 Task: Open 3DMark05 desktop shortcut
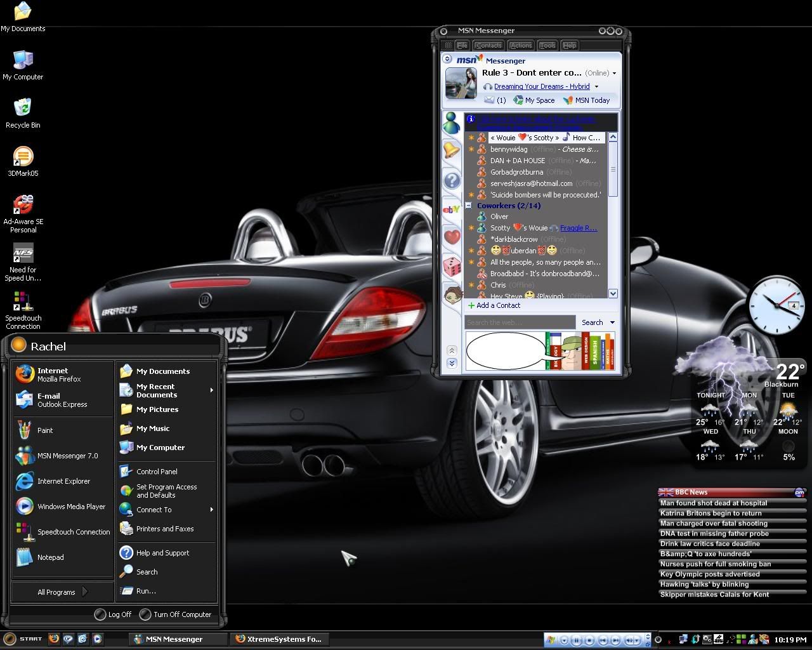pyautogui.click(x=23, y=156)
